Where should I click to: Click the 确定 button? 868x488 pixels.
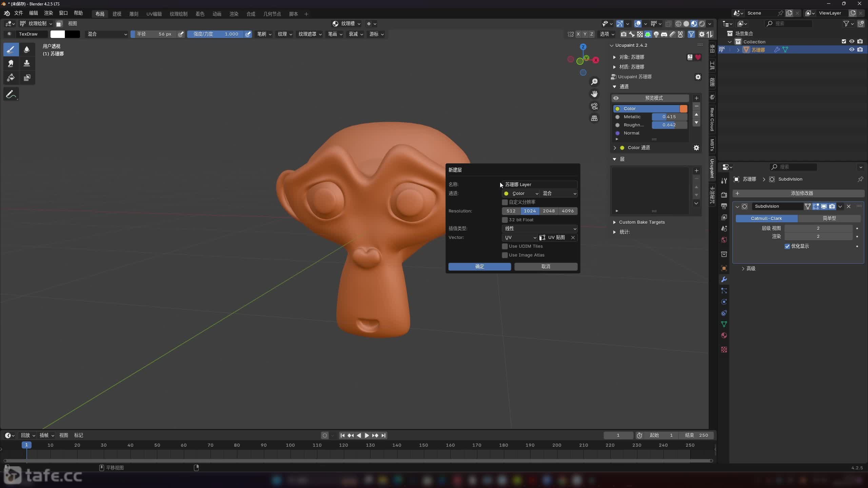point(479,267)
